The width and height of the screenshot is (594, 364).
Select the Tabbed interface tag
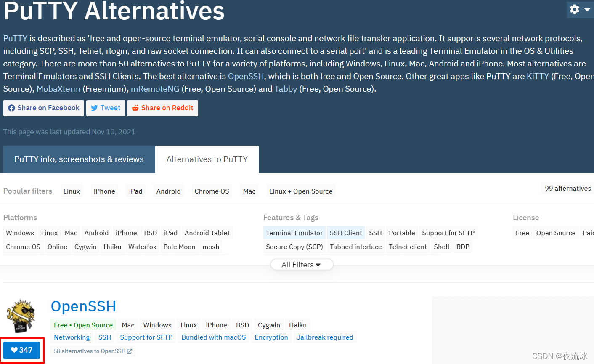click(x=356, y=247)
